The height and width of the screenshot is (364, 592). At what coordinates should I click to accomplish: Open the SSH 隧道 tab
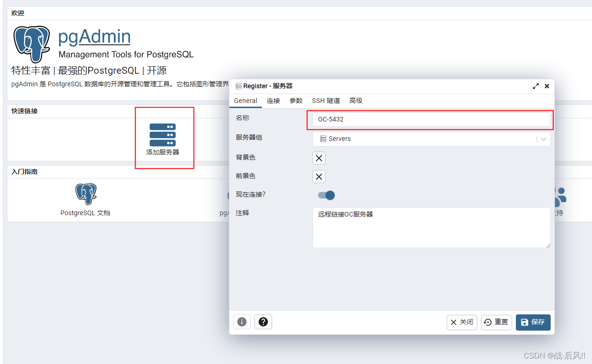[x=326, y=101]
